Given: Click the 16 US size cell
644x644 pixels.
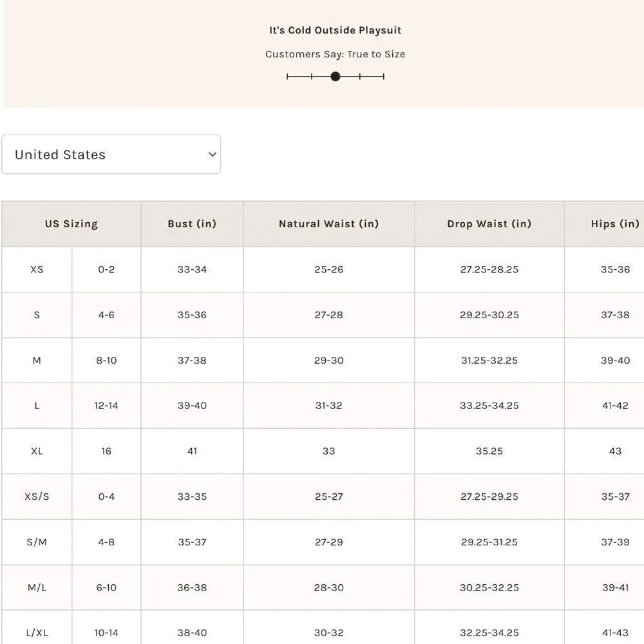Looking at the screenshot, I should coord(106,451).
